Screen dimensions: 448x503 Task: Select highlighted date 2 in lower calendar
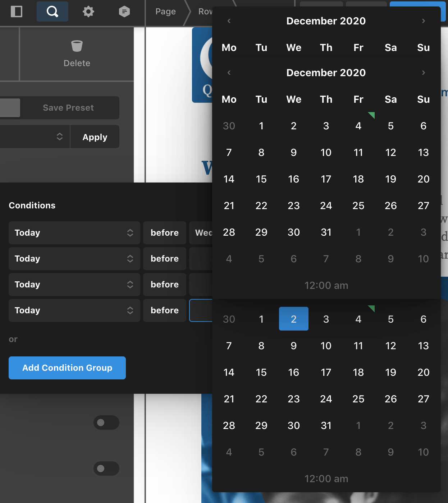(293, 319)
